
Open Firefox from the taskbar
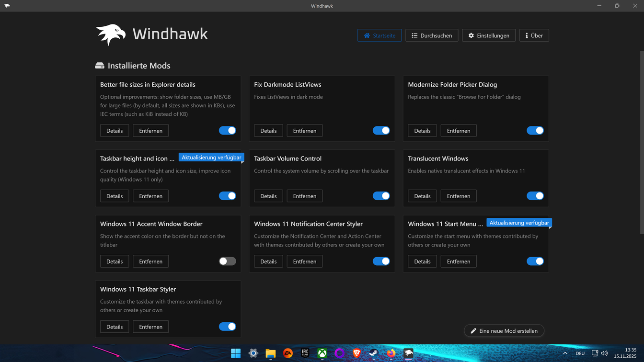[391, 353]
